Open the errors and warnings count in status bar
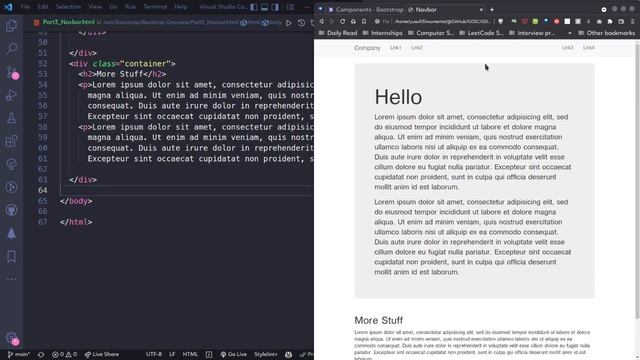Image resolution: width=640 pixels, height=360 pixels. click(64, 354)
